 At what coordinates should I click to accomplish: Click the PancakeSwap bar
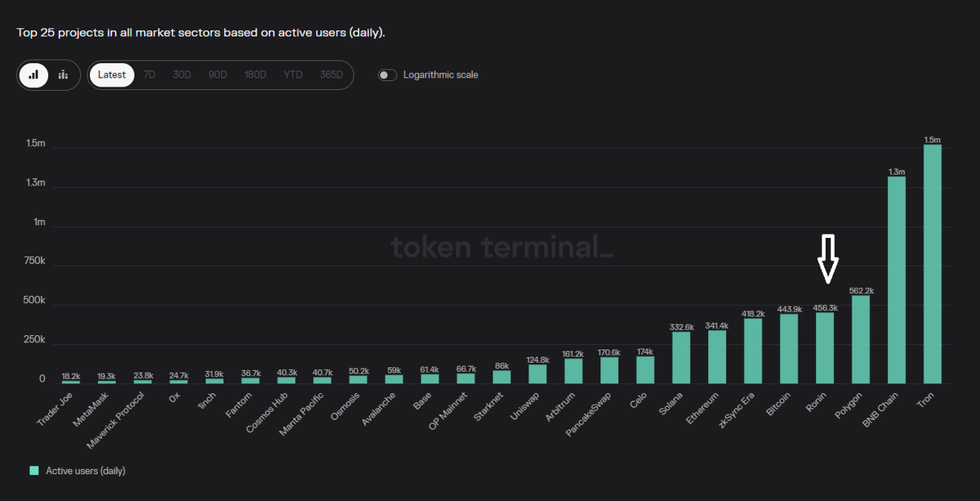click(x=609, y=370)
